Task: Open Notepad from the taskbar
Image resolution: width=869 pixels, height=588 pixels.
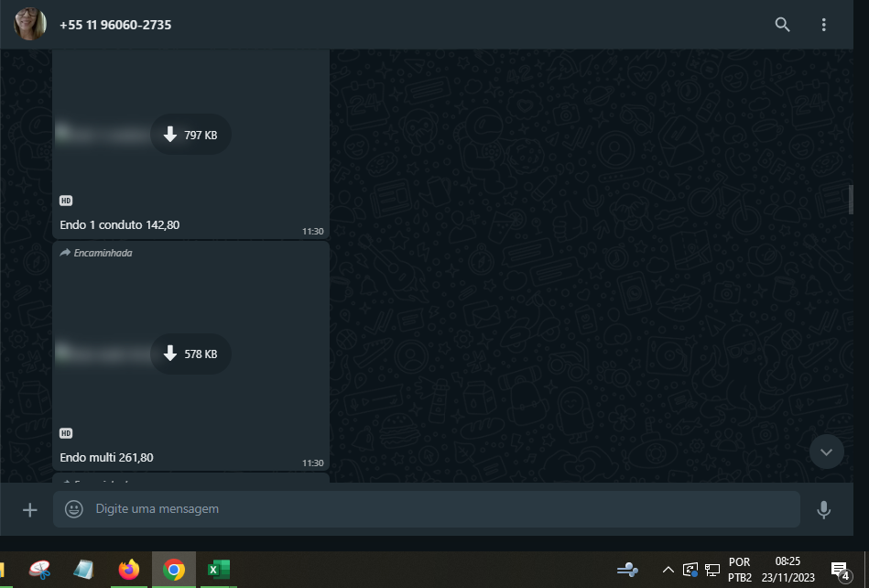Action: click(x=83, y=570)
